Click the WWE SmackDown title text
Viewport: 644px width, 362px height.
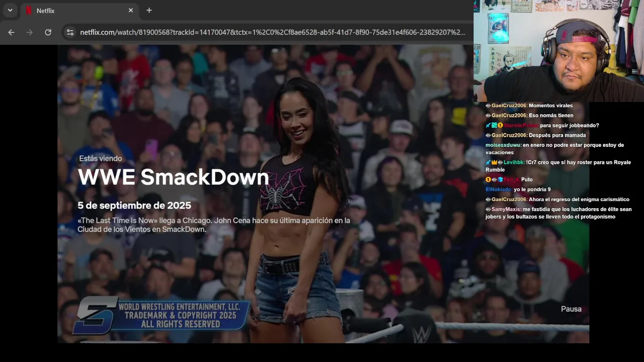pos(173,177)
